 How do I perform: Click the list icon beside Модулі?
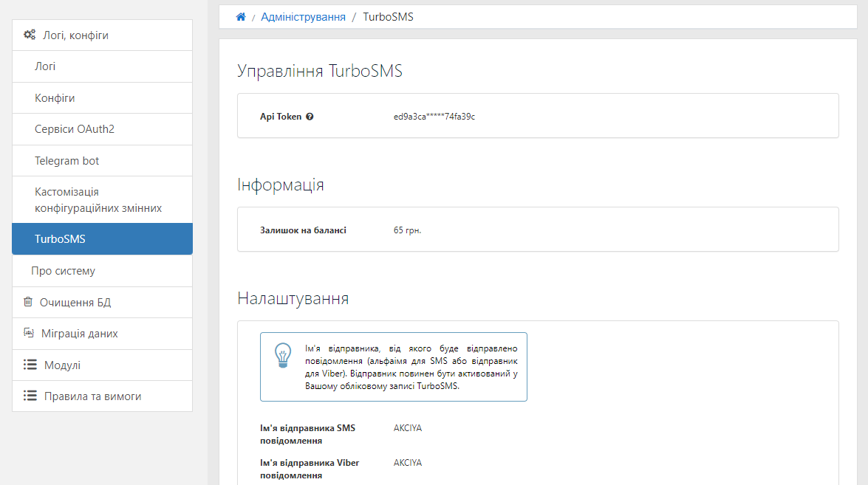[x=30, y=365]
